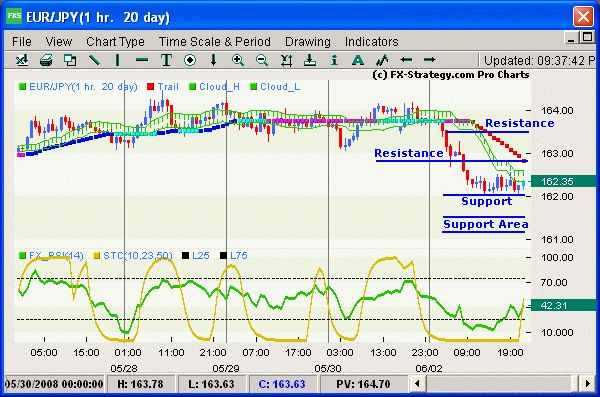Image resolution: width=600 pixels, height=397 pixels.
Task: Click the Trail legend label
Action: (x=168, y=87)
